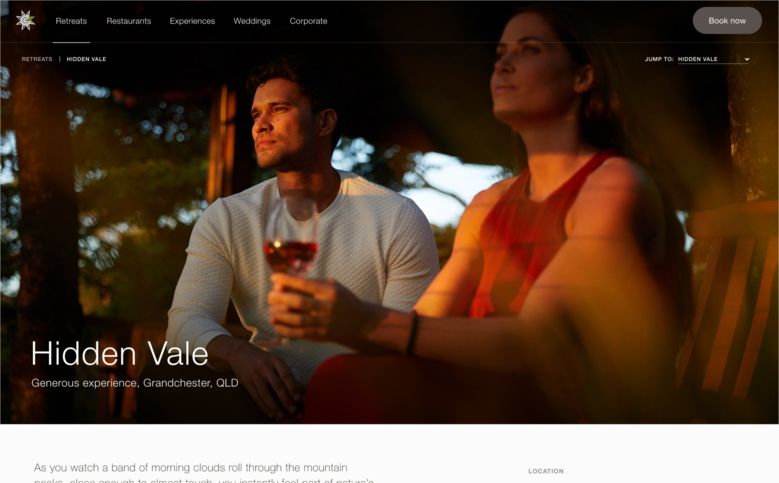Click the intro paragraph about morning clouds
Viewport: 779px width, 483px height.
click(204, 474)
